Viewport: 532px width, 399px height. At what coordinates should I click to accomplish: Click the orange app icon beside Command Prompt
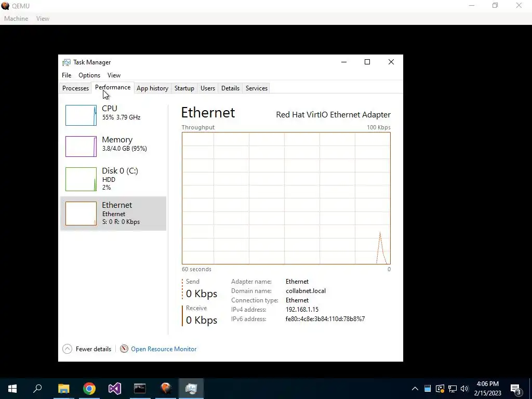(x=166, y=389)
